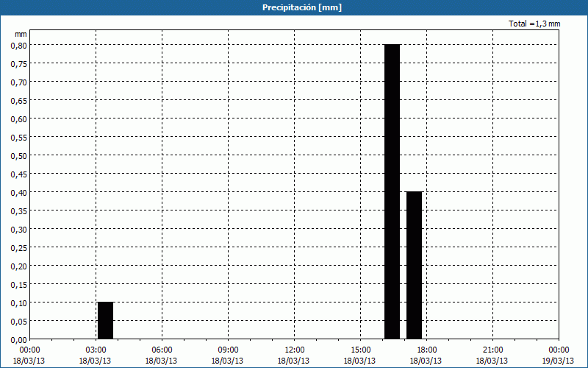Click the Precipitación [mm] title bar

294,7
